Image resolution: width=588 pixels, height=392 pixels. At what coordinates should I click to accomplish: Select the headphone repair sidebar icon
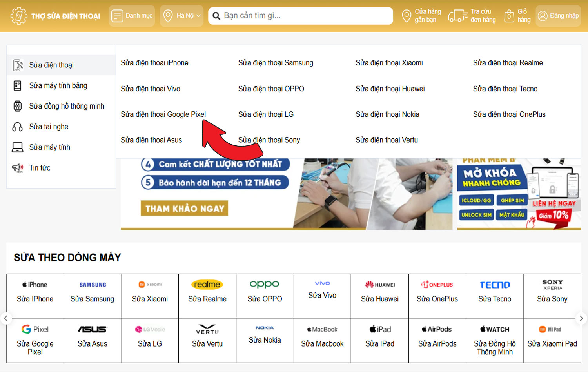tap(18, 127)
